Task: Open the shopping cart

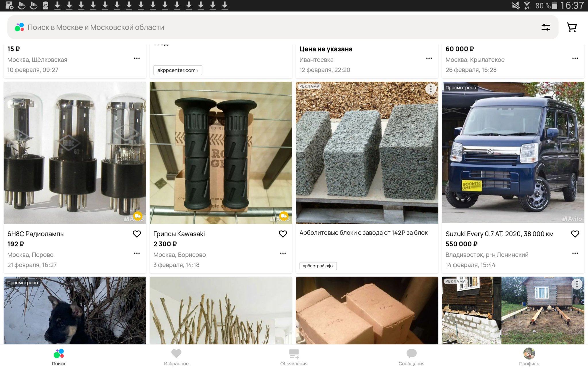Action: [572, 27]
